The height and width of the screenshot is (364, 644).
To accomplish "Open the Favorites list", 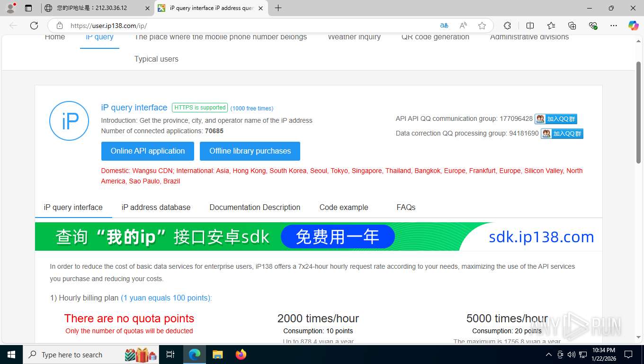I will 551,26.
